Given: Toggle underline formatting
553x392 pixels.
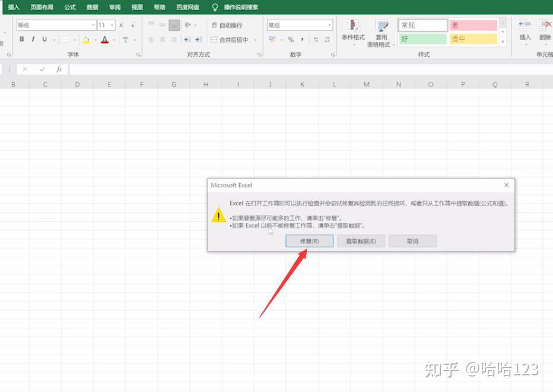Looking at the screenshot, I should point(45,39).
